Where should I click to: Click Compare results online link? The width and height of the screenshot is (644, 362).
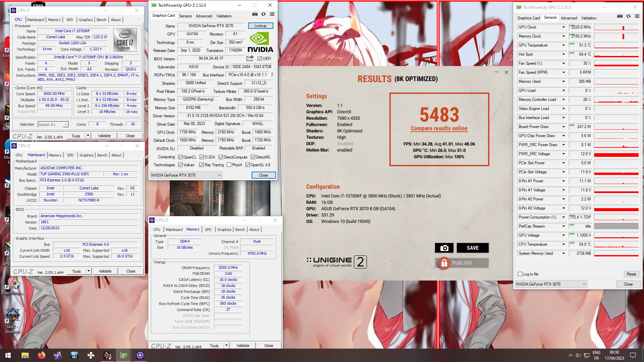point(439,128)
